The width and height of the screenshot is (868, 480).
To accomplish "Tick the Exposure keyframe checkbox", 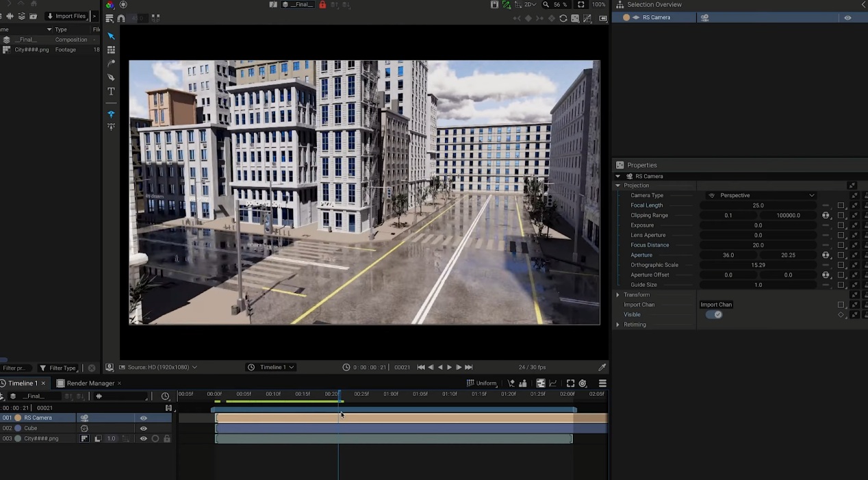I will (841, 225).
